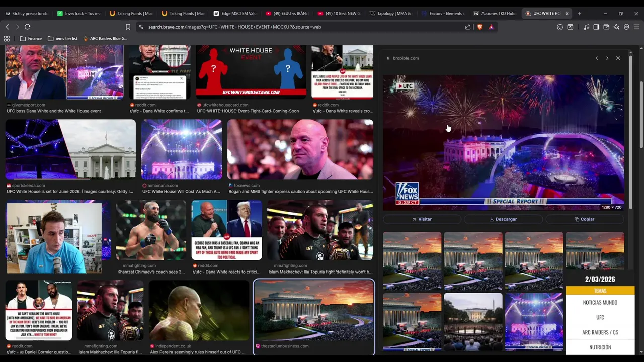
Task: Click the Descargar button
Action: [x=503, y=219]
